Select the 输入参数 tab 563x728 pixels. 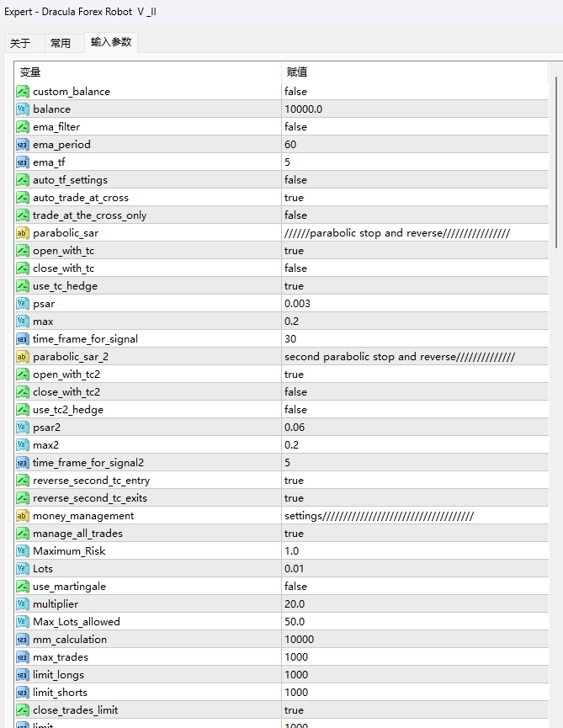[x=111, y=42]
